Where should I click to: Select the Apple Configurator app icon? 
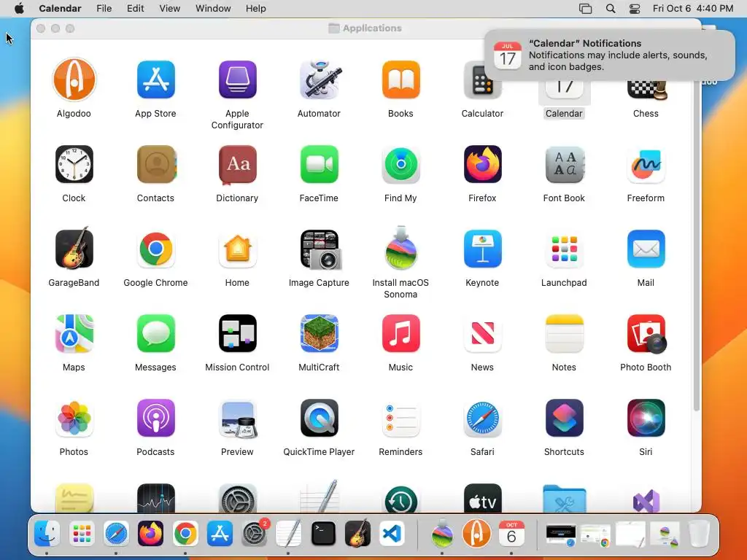point(237,79)
